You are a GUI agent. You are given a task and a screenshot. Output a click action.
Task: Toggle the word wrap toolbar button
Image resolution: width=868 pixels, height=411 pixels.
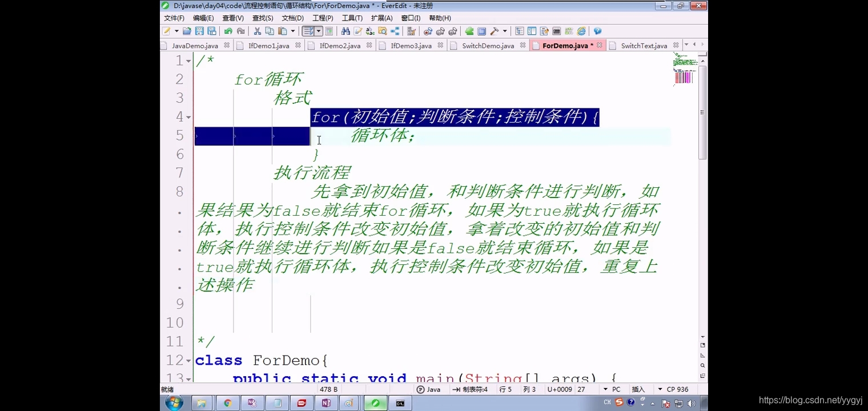308,31
